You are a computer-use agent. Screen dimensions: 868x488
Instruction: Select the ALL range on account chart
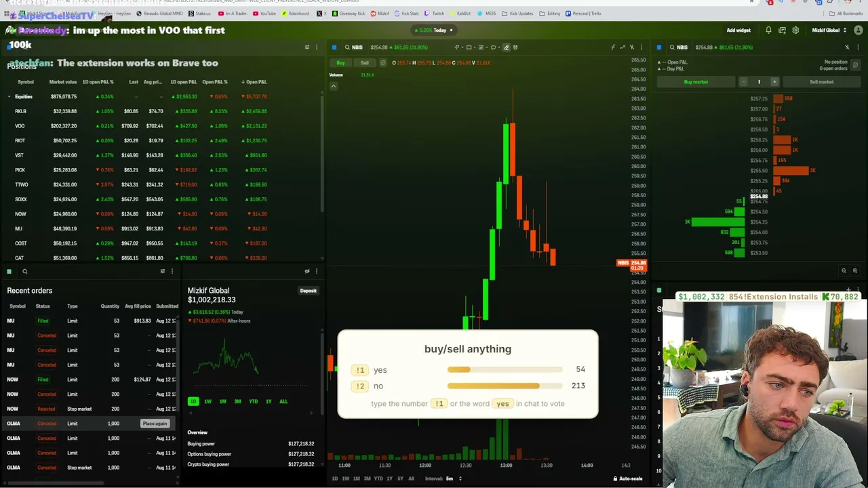[283, 402]
